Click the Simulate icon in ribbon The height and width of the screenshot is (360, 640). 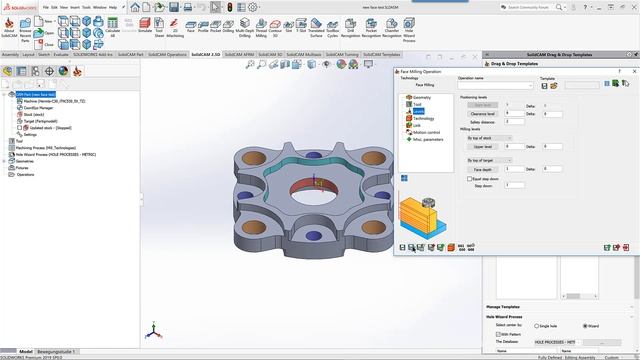(144, 24)
